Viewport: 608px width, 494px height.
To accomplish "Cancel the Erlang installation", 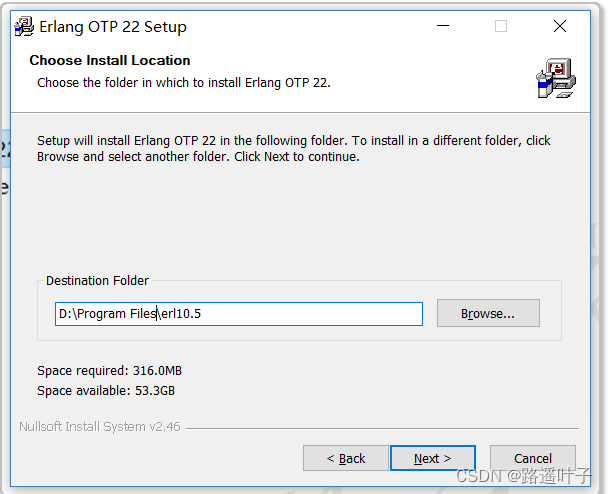I will coord(533,458).
